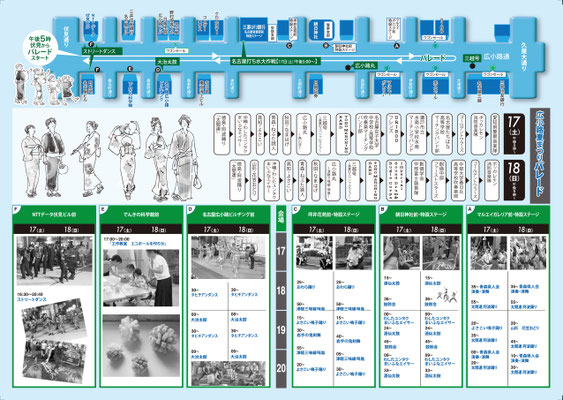563x400 pixels.
Task: Select hour 20 in the gray time column
Action: (281, 368)
